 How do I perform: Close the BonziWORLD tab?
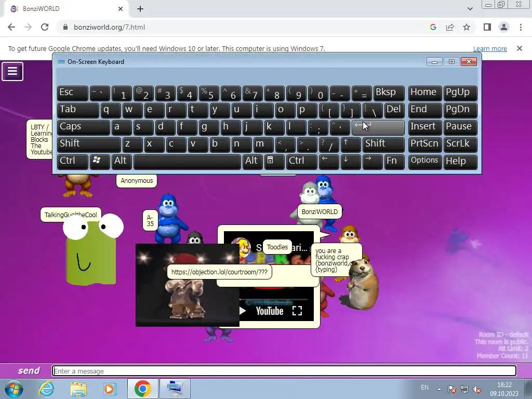coord(121,9)
